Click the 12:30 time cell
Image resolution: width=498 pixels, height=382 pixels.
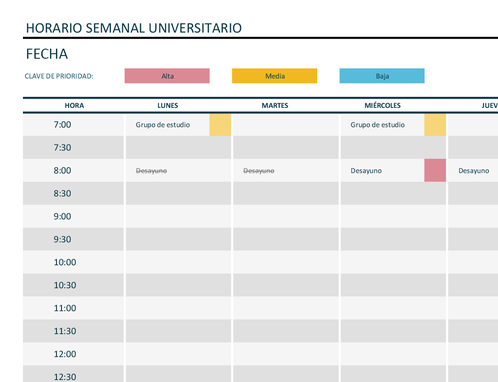tap(73, 374)
